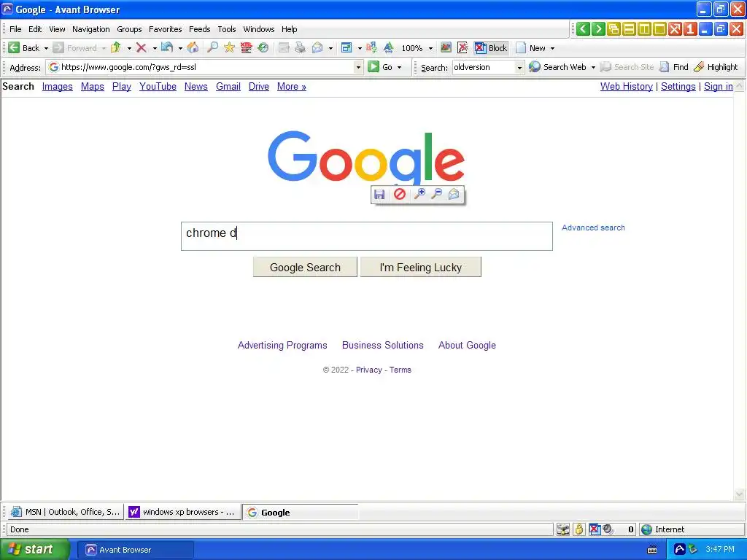The image size is (747, 560).
Task: Go to the Home page icon
Action: 193,47
